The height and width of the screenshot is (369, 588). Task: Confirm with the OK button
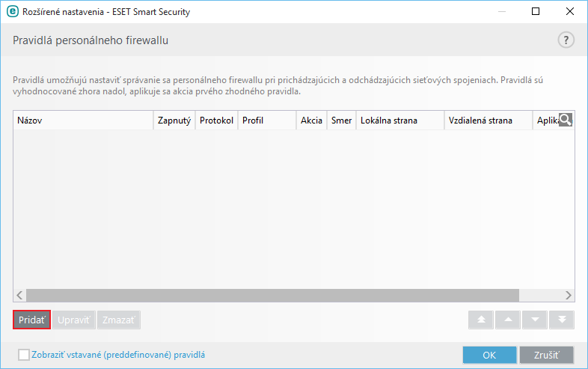pyautogui.click(x=489, y=355)
